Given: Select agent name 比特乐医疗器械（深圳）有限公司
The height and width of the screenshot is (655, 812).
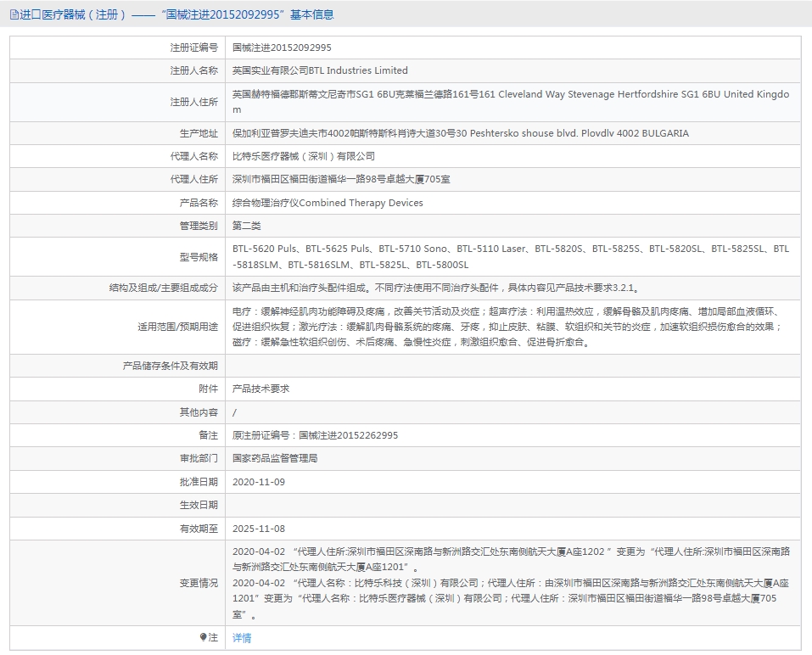Looking at the screenshot, I should [x=304, y=157].
